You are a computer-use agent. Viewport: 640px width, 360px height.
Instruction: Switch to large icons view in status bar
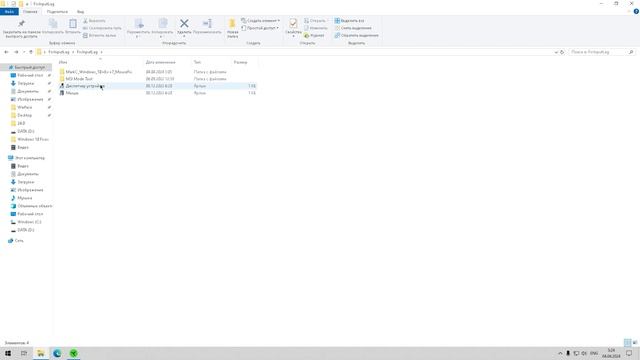pyautogui.click(x=635, y=343)
